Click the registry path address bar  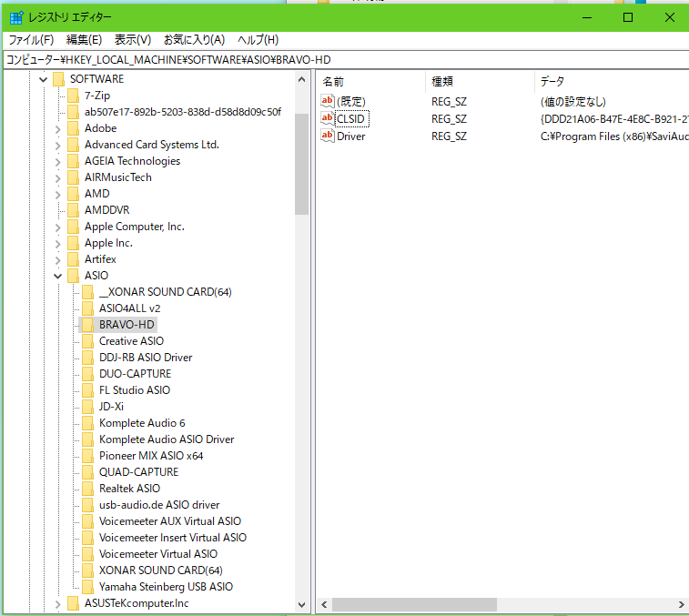[346, 60]
